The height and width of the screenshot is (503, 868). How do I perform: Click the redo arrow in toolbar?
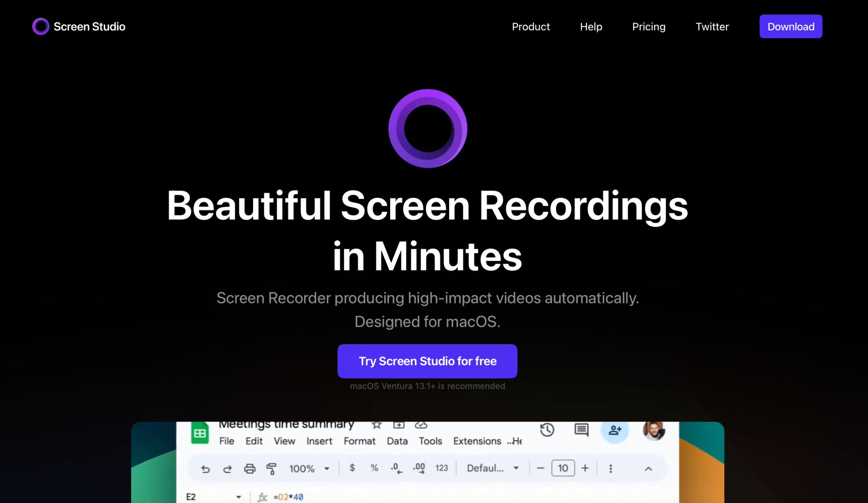coord(227,469)
